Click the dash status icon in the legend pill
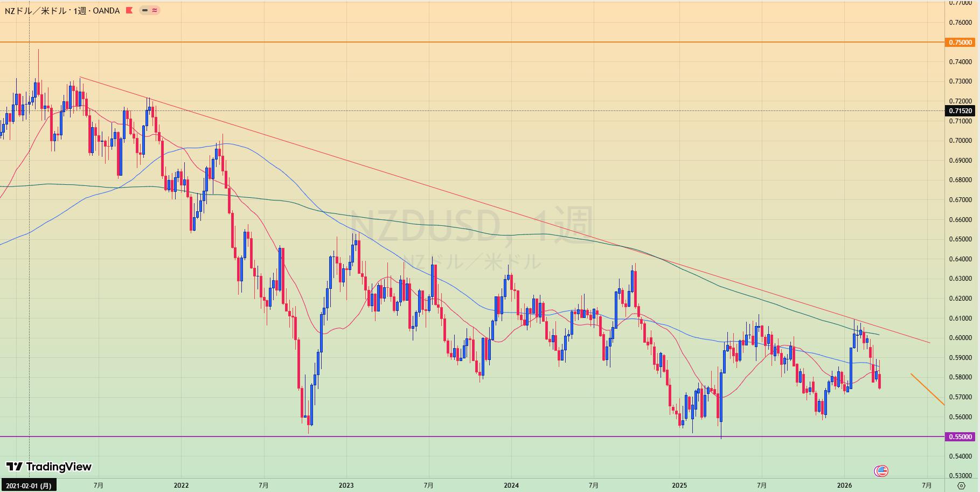The width and height of the screenshot is (980, 492). click(x=145, y=10)
